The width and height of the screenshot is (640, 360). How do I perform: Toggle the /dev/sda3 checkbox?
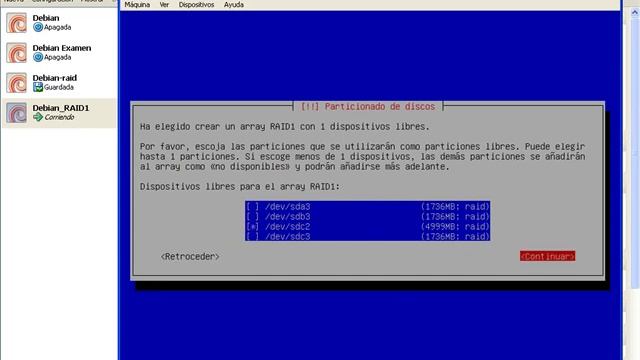252,207
